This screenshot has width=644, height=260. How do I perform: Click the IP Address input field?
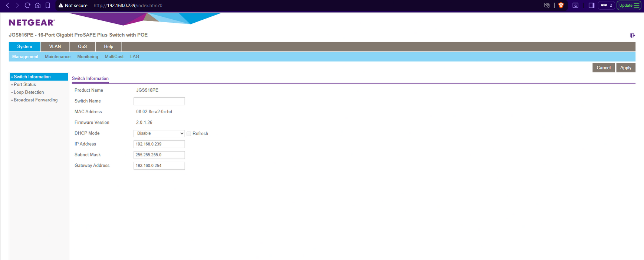click(x=159, y=144)
